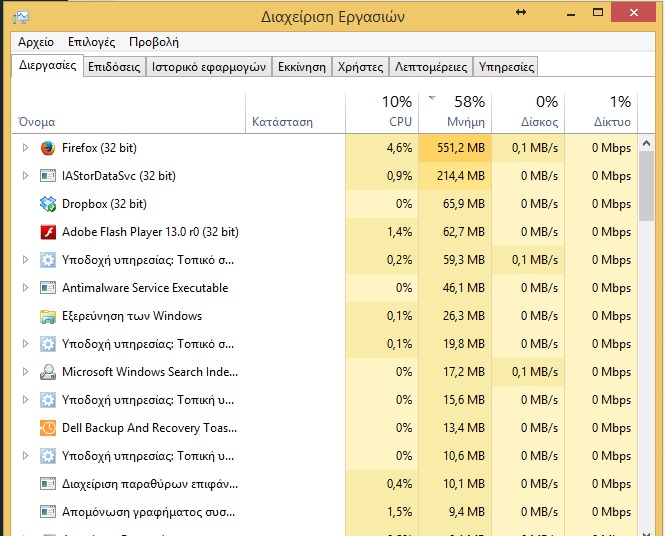Screen dimensions: 665x536
Task: Sort processes by Μνήμη column
Action: (x=455, y=113)
